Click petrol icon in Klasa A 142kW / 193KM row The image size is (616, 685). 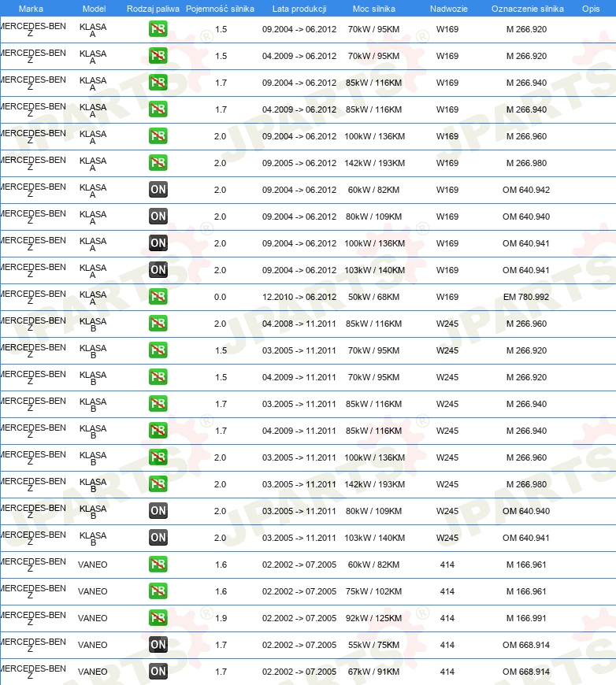(158, 163)
